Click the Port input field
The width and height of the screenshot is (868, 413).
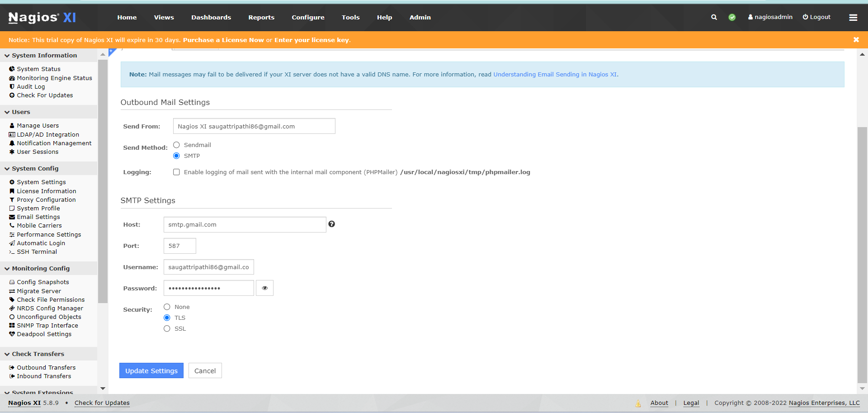(180, 246)
